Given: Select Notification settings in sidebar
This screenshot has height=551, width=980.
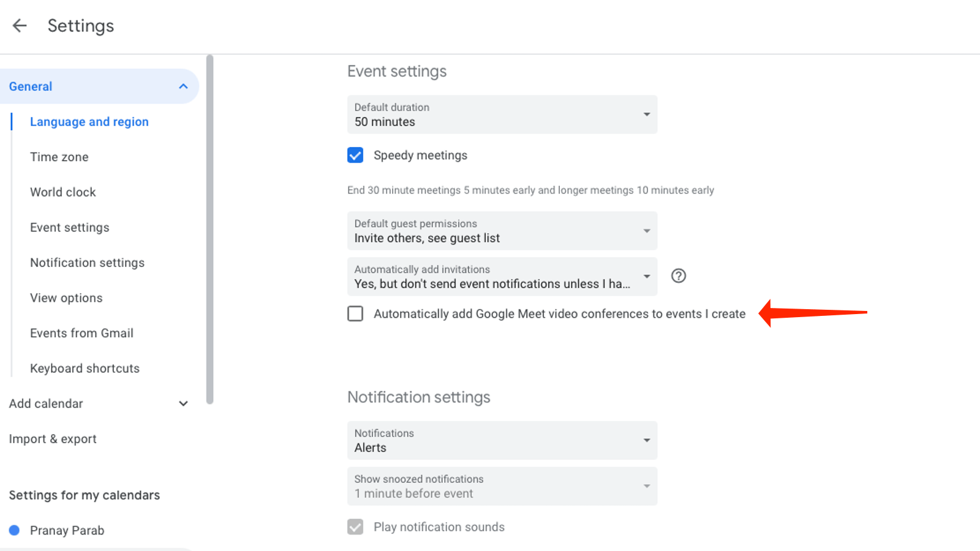Looking at the screenshot, I should pyautogui.click(x=88, y=263).
